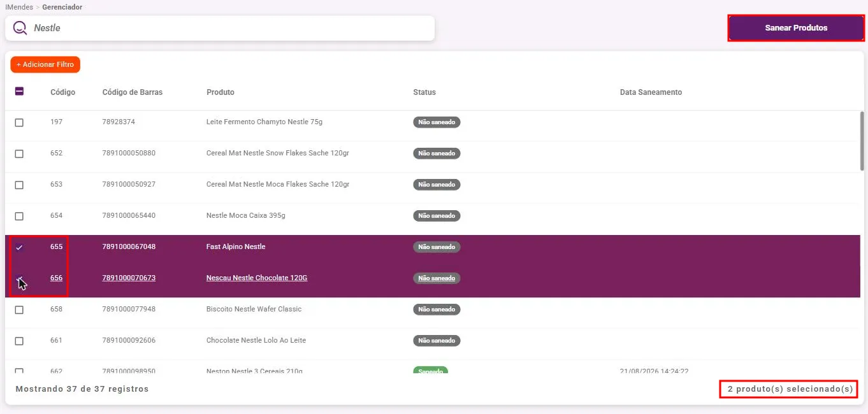Click barcode 7891000050880
868x414 pixels.
(x=129, y=153)
